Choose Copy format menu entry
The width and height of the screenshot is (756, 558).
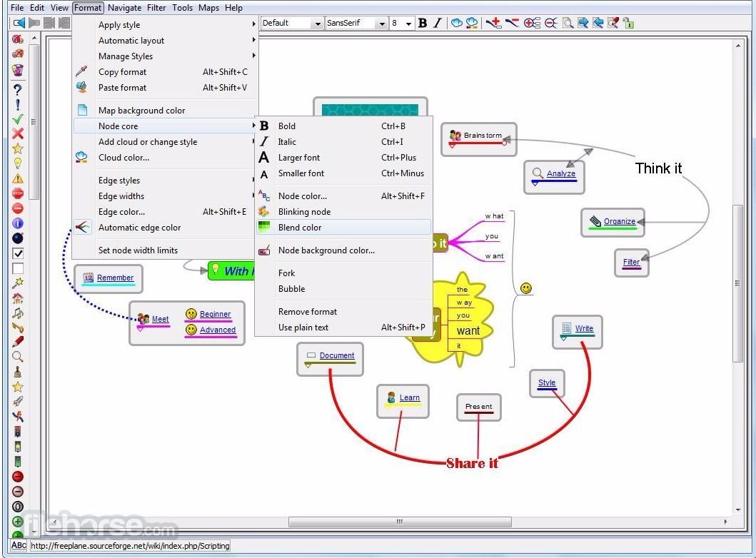(x=166, y=72)
